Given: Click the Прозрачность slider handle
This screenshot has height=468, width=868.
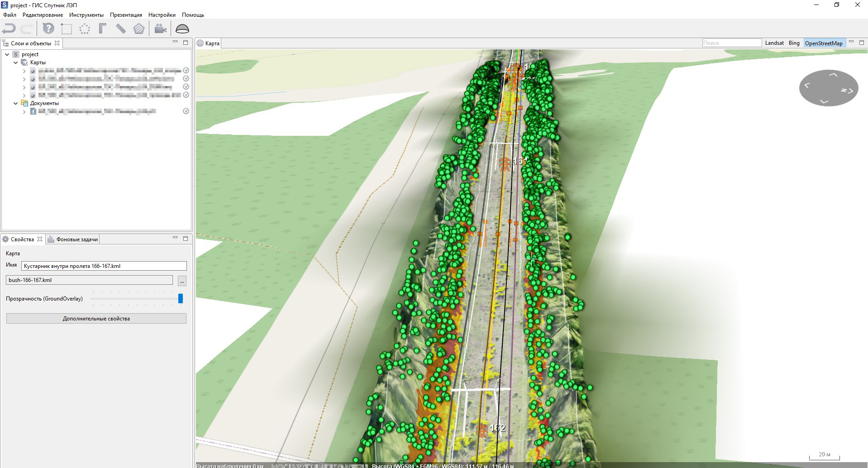Looking at the screenshot, I should [x=181, y=298].
